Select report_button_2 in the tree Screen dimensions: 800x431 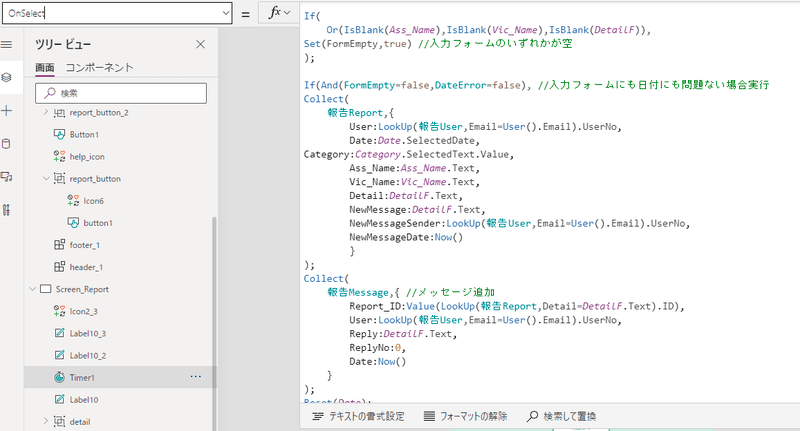[99, 113]
